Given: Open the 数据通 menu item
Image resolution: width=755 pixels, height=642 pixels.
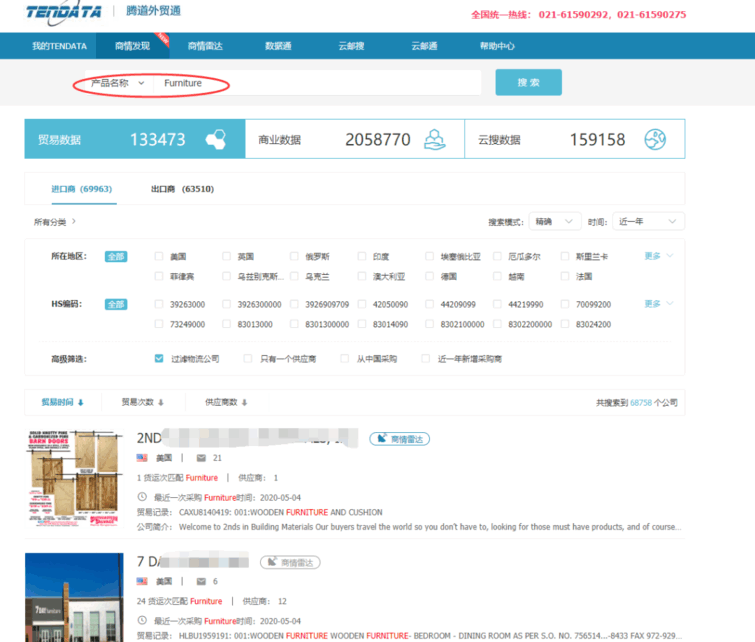Looking at the screenshot, I should click(278, 46).
